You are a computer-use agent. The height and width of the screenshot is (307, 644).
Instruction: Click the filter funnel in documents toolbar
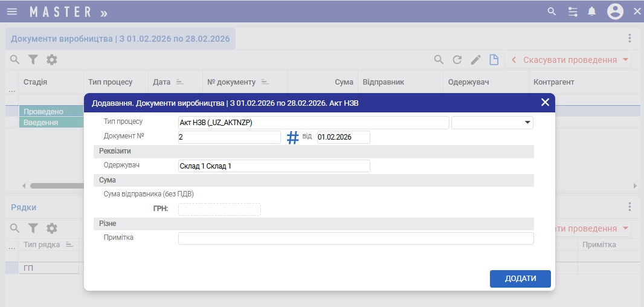pos(33,60)
